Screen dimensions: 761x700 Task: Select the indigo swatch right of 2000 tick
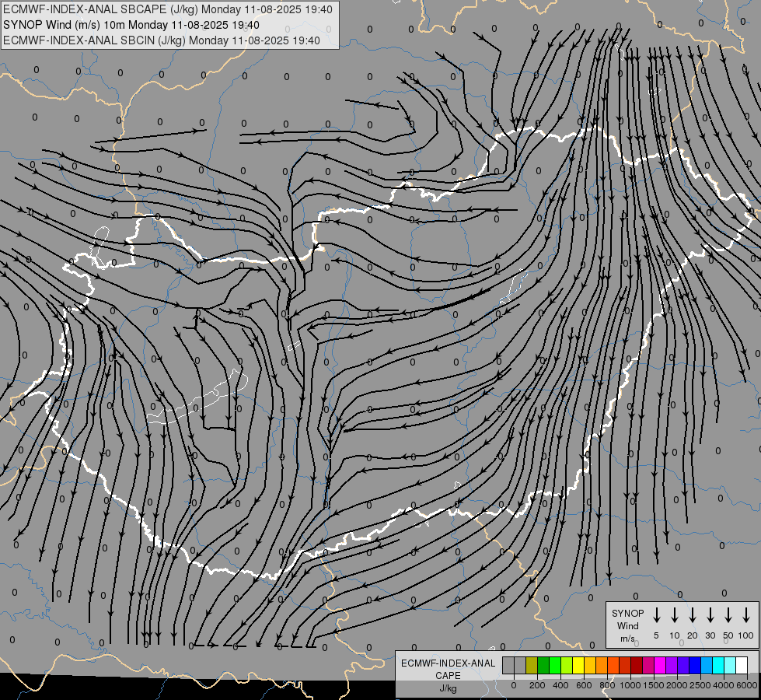pyautogui.click(x=682, y=665)
